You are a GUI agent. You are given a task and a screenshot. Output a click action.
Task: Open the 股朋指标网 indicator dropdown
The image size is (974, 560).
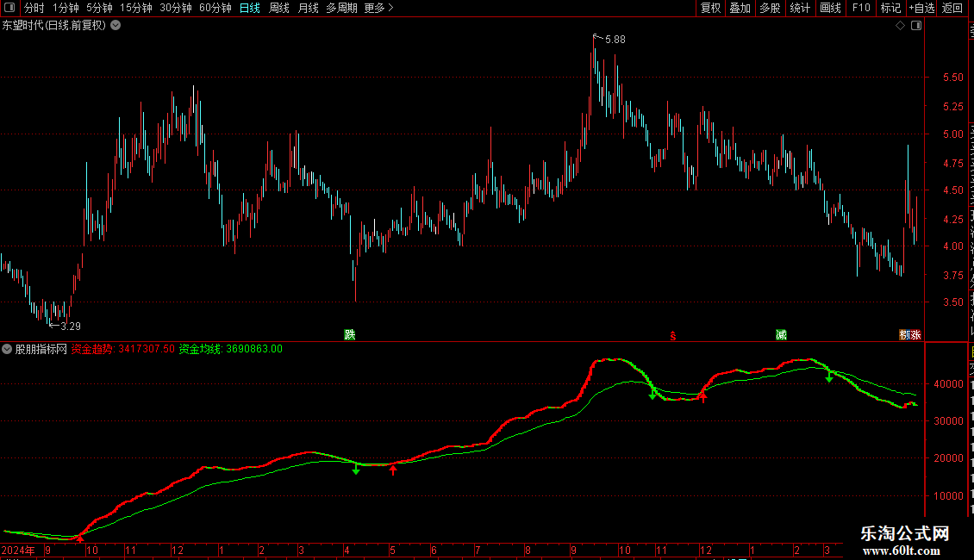7,349
